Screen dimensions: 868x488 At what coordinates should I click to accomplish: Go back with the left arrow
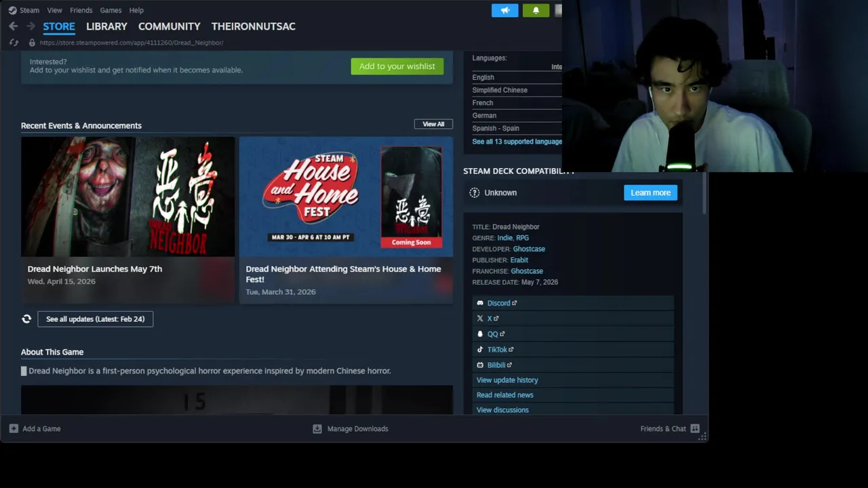14,26
